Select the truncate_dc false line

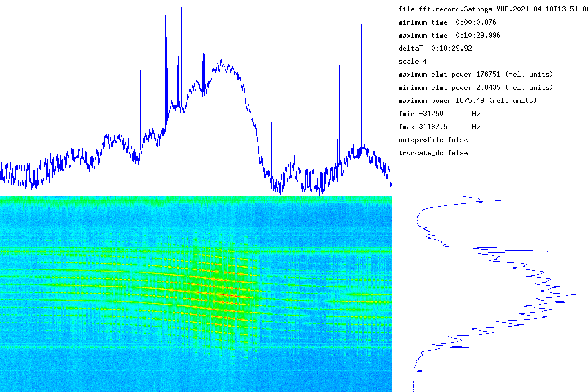point(433,153)
